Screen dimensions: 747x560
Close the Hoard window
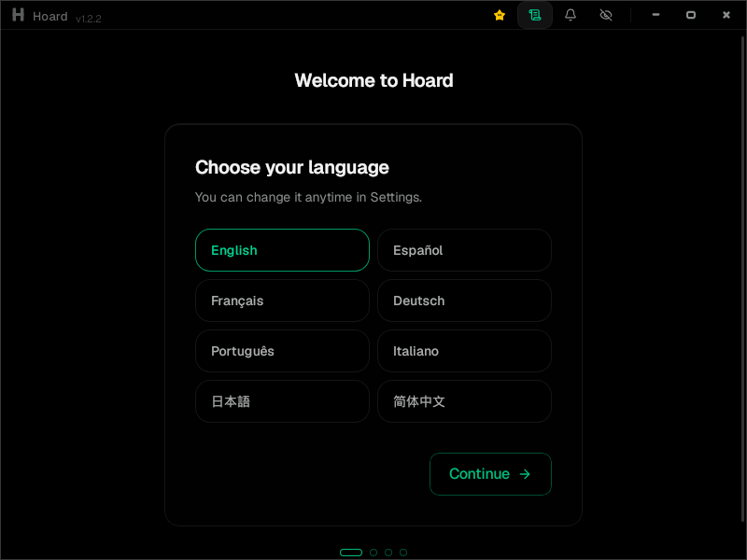726,15
